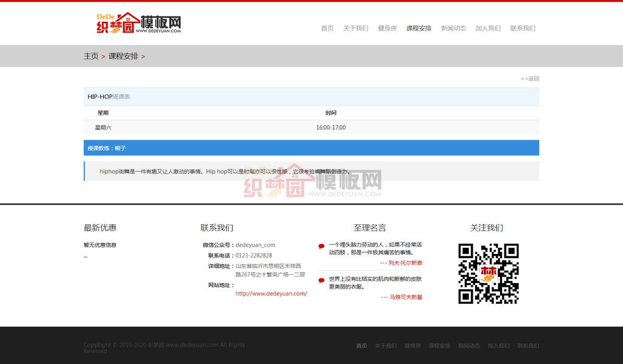
Task: Open 关于我们 in top navigation
Action: 355,29
